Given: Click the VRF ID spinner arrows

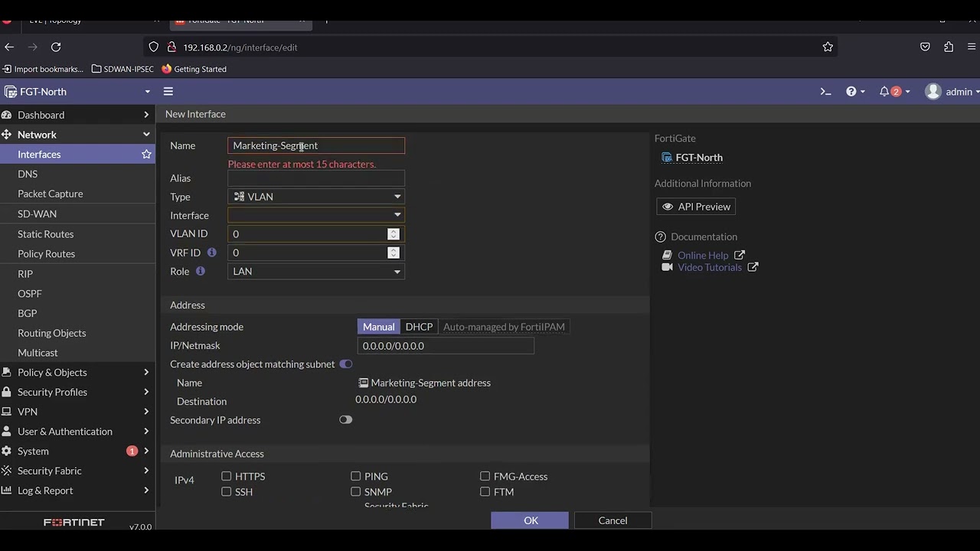Looking at the screenshot, I should pyautogui.click(x=394, y=253).
